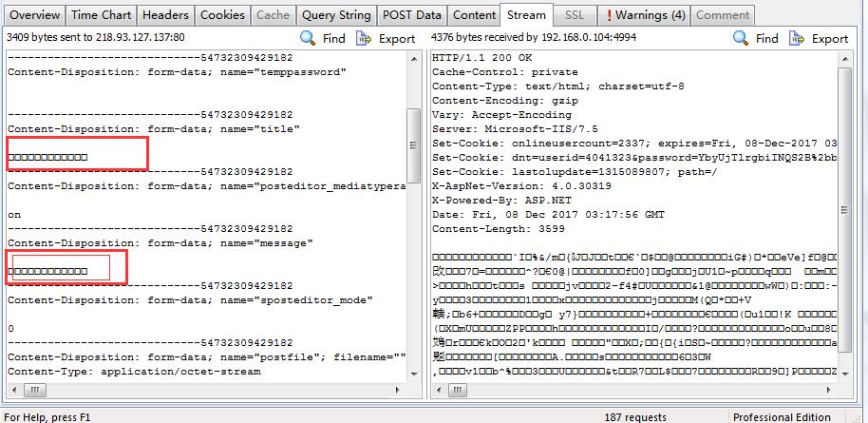
Task: Click Find icon in sent stream pane
Action: [309, 38]
